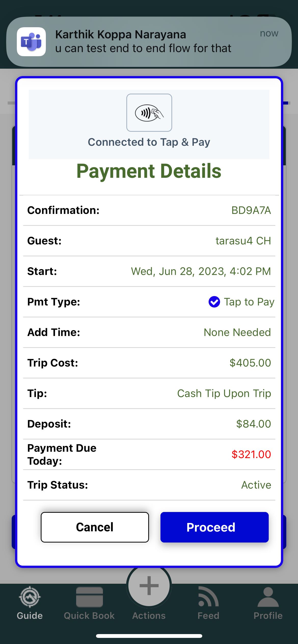Tap the Guide compass icon
298x644 pixels.
pos(30,597)
